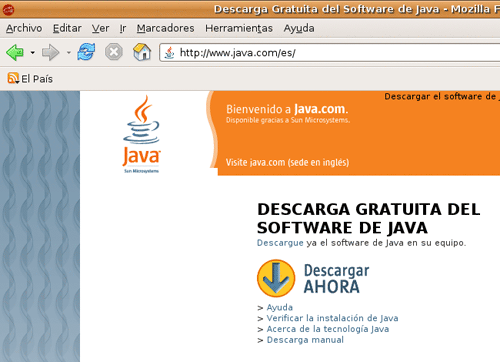
Task: Open 'Acerca de la tecnología Java' link
Action: click(x=328, y=329)
